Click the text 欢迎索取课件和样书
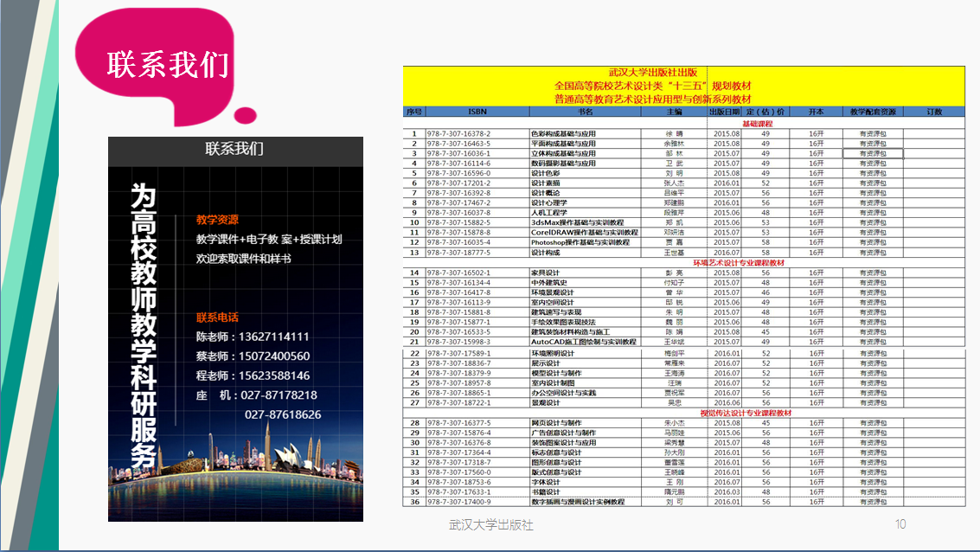Image resolution: width=980 pixels, height=552 pixels. pos(243,259)
